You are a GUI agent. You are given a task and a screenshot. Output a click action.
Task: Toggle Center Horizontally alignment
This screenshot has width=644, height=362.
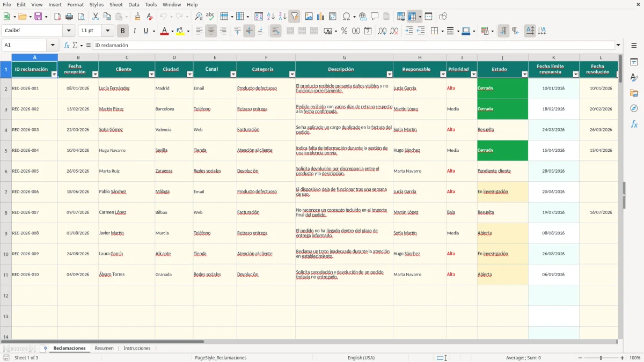[211, 31]
